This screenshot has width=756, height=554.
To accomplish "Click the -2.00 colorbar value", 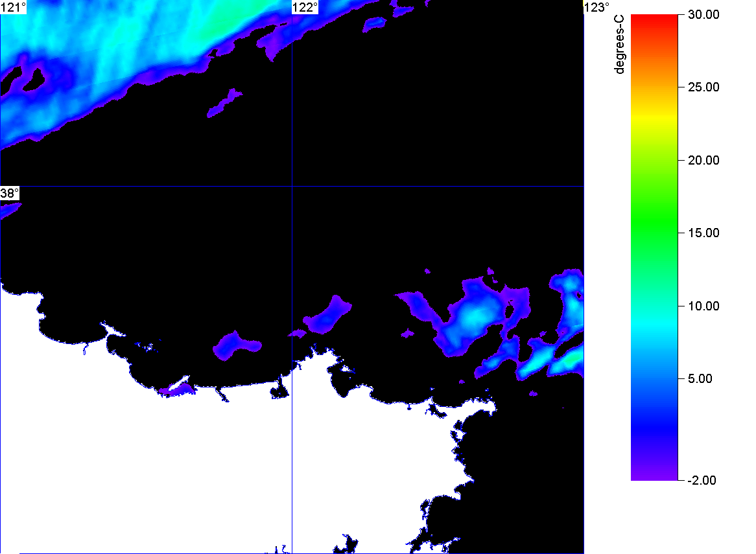I will (x=702, y=480).
